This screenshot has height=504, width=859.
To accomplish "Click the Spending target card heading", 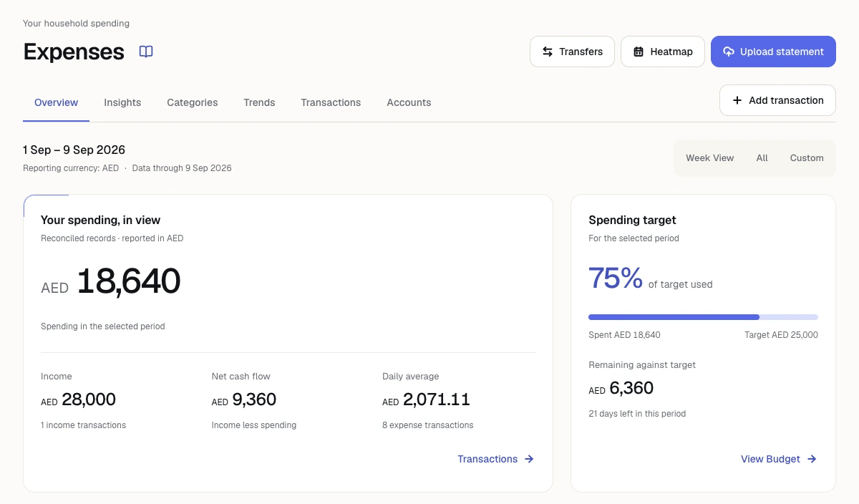I will tap(632, 220).
